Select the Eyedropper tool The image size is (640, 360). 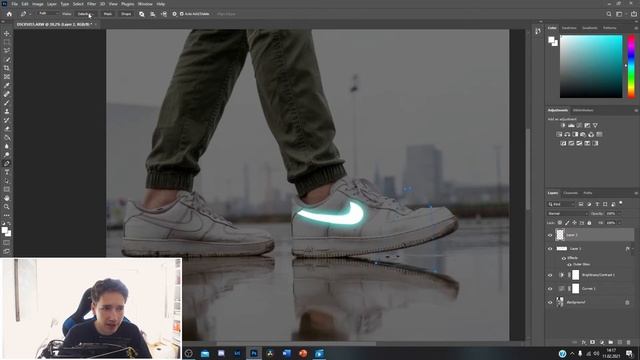7,85
